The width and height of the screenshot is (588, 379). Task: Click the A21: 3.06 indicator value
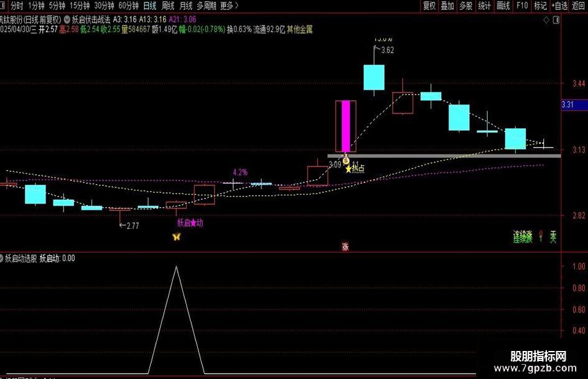[x=182, y=19]
